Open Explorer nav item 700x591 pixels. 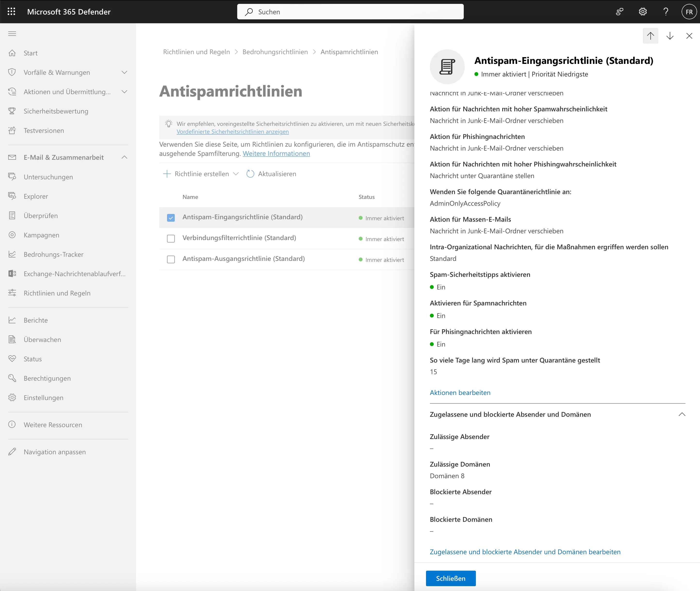coord(36,196)
